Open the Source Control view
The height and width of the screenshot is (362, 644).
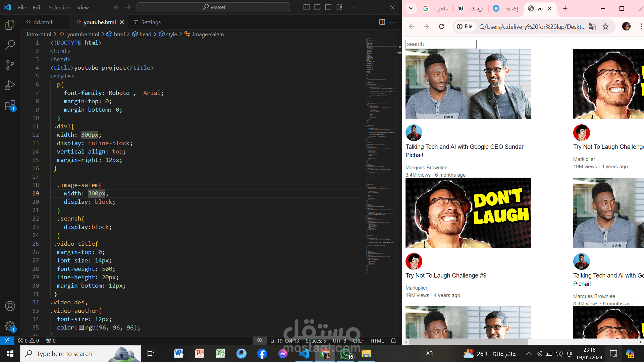(10, 65)
